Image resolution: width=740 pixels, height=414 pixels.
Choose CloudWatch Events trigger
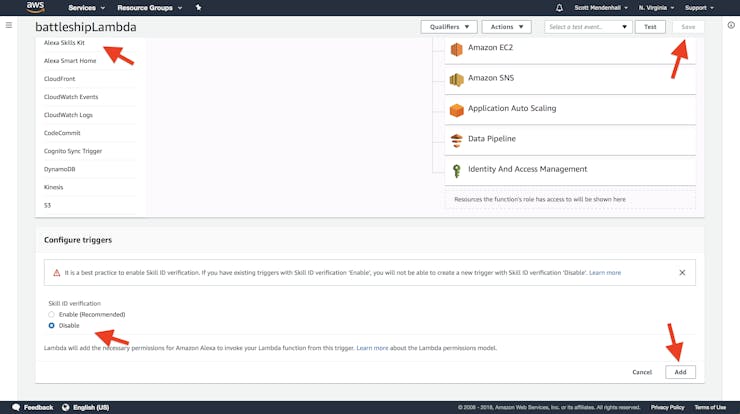click(x=71, y=97)
